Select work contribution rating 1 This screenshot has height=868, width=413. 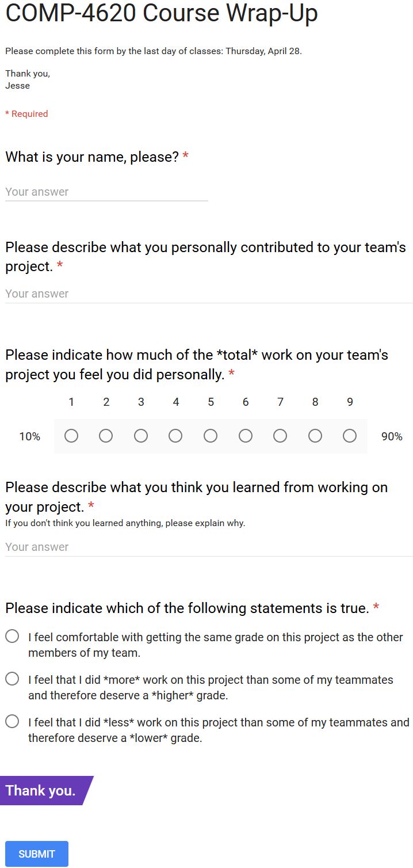[71, 436]
